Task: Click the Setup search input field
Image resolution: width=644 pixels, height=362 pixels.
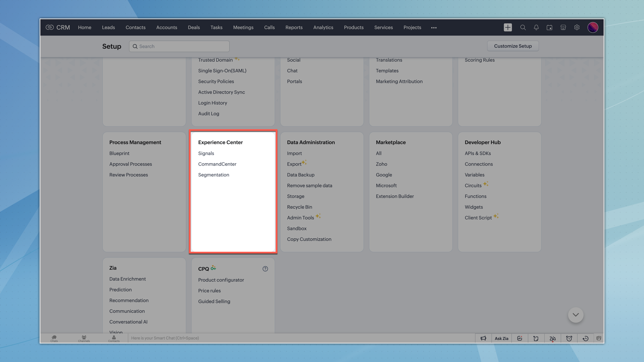Action: pos(179,46)
